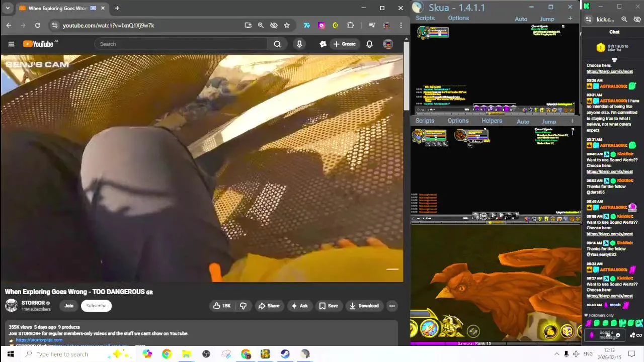The image size is (644, 362).
Task: Open Chrome tab search dropdown arrow
Action: coord(8,8)
